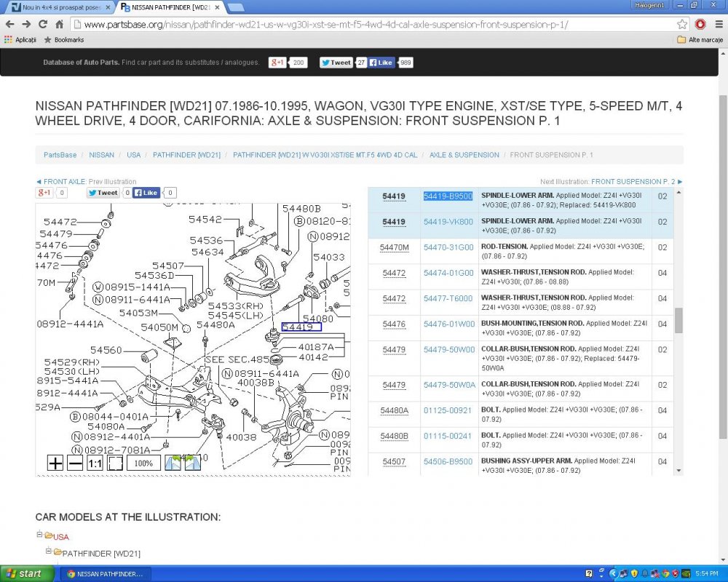Click the 100% zoom level box

pyautogui.click(x=143, y=463)
